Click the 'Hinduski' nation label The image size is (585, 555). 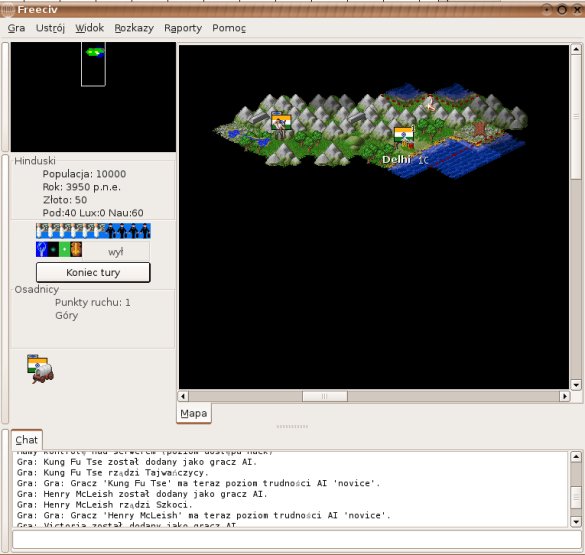tap(35, 161)
